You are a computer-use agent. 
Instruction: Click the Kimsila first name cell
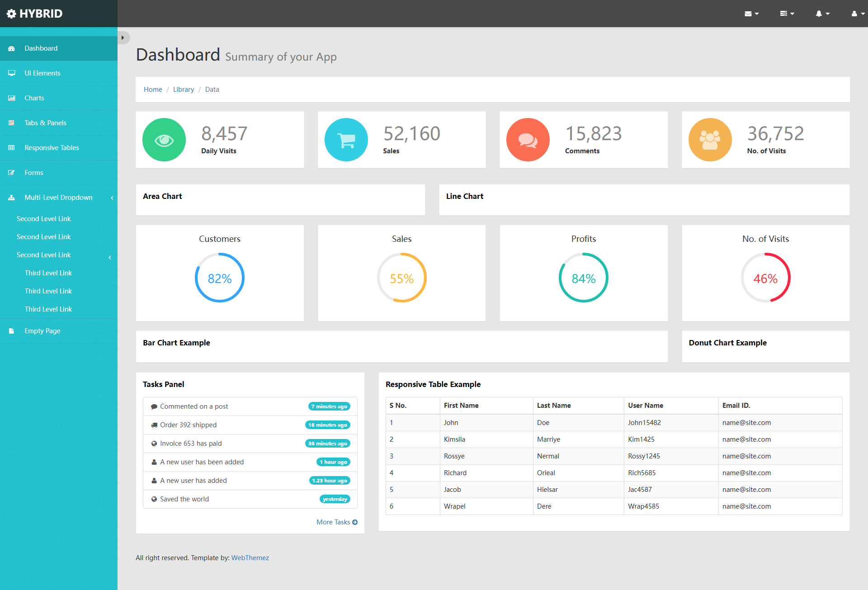(486, 439)
